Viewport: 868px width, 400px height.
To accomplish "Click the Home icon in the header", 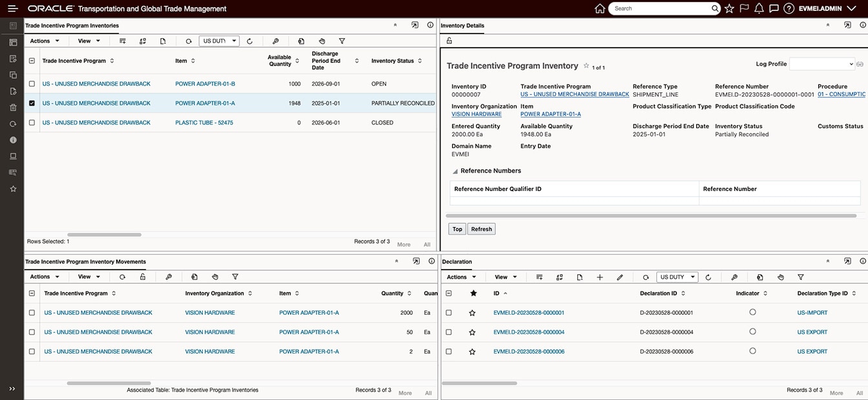I will pyautogui.click(x=600, y=9).
